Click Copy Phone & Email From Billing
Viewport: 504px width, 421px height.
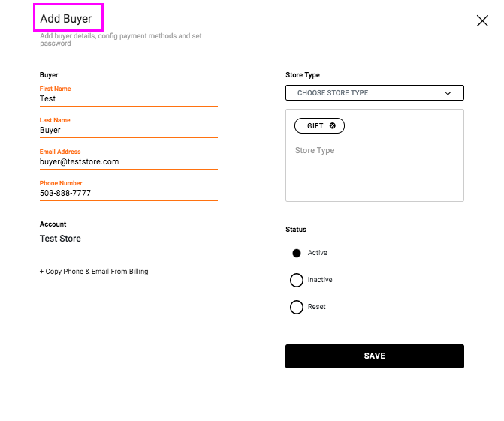click(x=94, y=272)
